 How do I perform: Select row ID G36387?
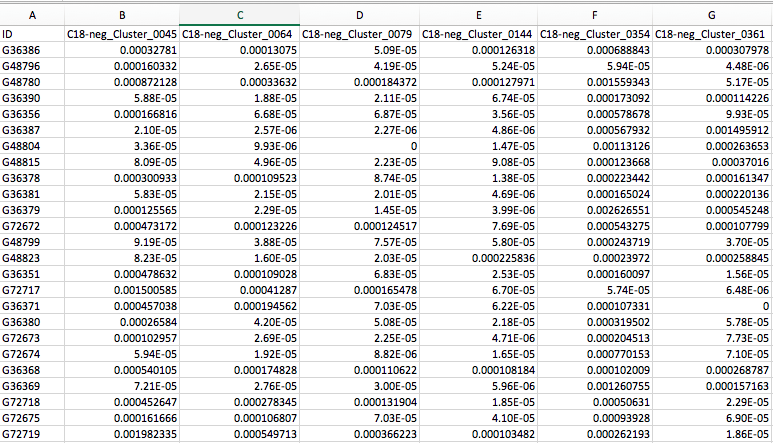coord(32,130)
